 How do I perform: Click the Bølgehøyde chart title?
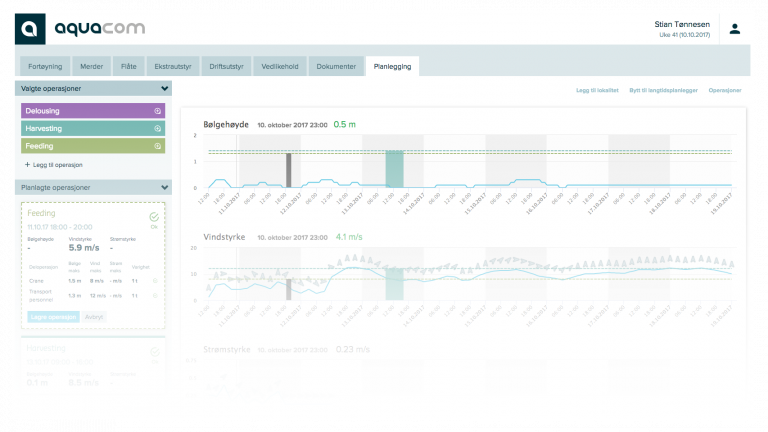226,124
